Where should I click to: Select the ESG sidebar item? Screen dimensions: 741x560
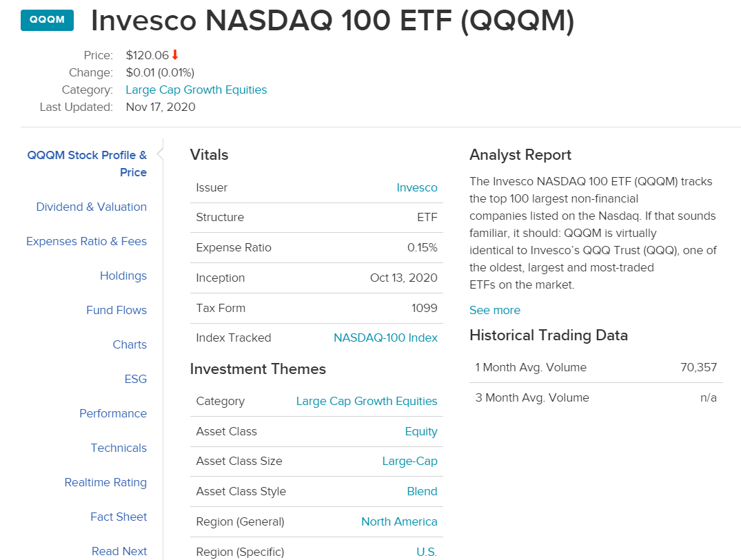pos(136,379)
